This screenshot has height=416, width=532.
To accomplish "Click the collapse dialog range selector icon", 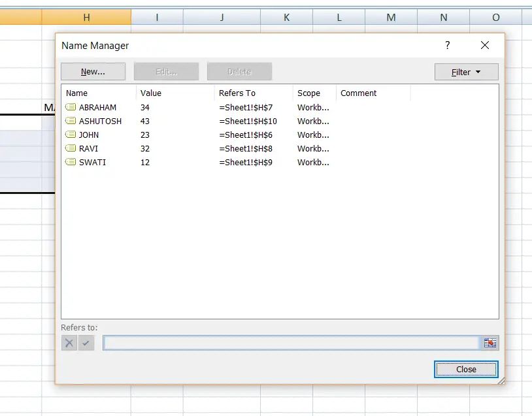I will [x=490, y=343].
